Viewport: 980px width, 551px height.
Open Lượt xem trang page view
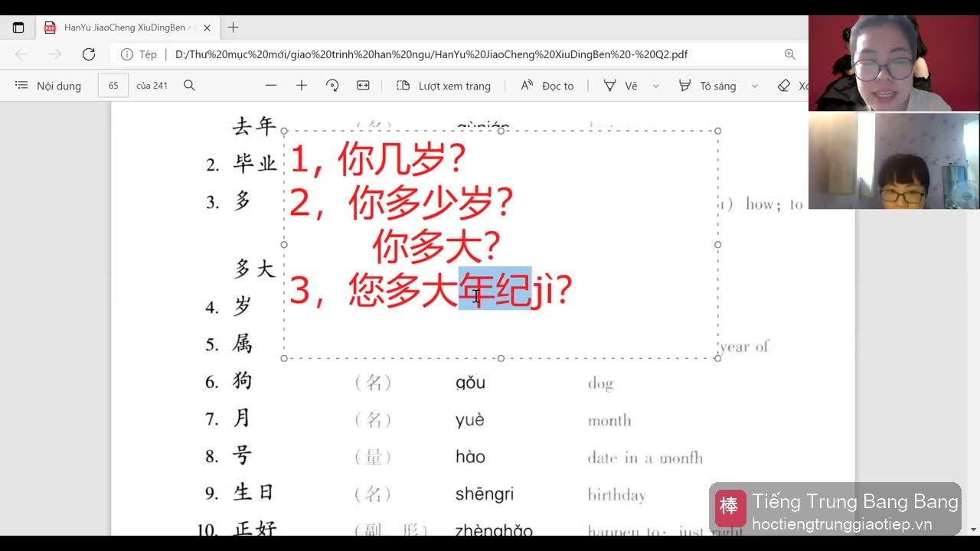click(444, 86)
